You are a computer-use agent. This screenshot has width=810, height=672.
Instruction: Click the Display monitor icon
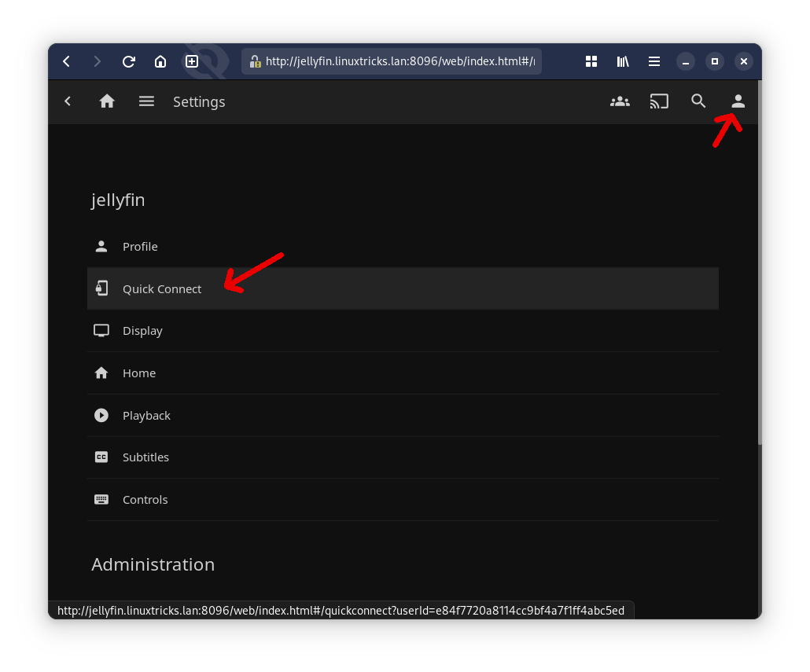click(x=101, y=330)
